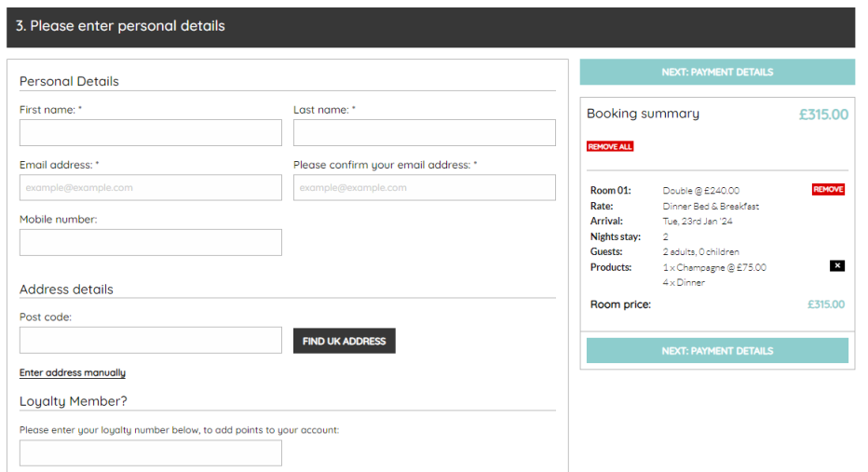Remove Room 01 from the booking
The image size is (868, 472).
pos(828,190)
